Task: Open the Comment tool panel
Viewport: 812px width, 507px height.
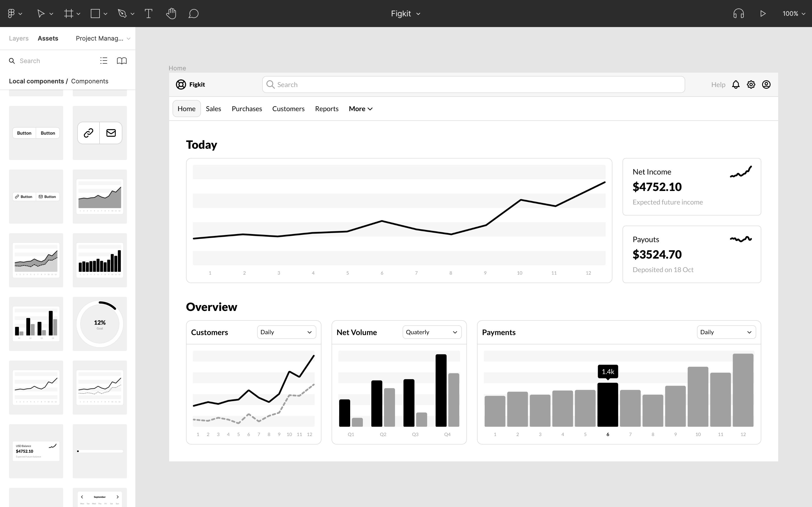Action: click(193, 14)
